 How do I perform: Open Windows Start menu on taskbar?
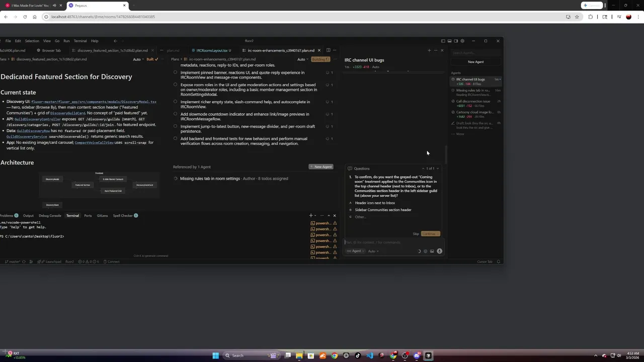[x=215, y=355]
